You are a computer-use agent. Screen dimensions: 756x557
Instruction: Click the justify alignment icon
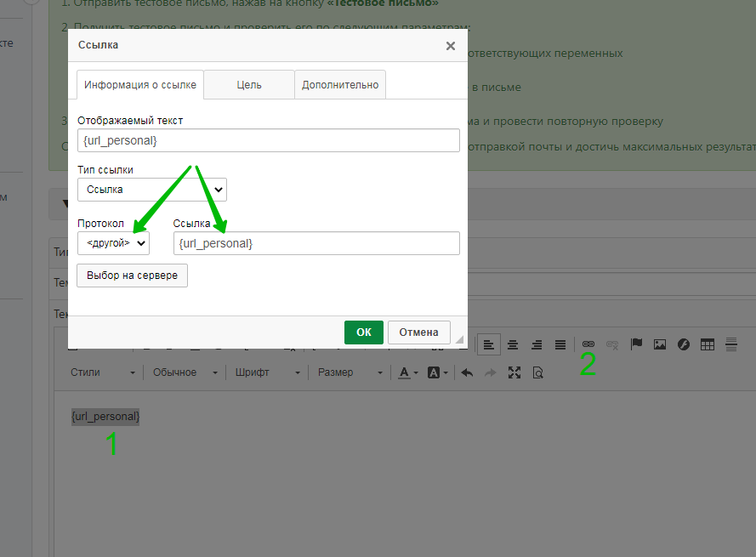coord(560,344)
